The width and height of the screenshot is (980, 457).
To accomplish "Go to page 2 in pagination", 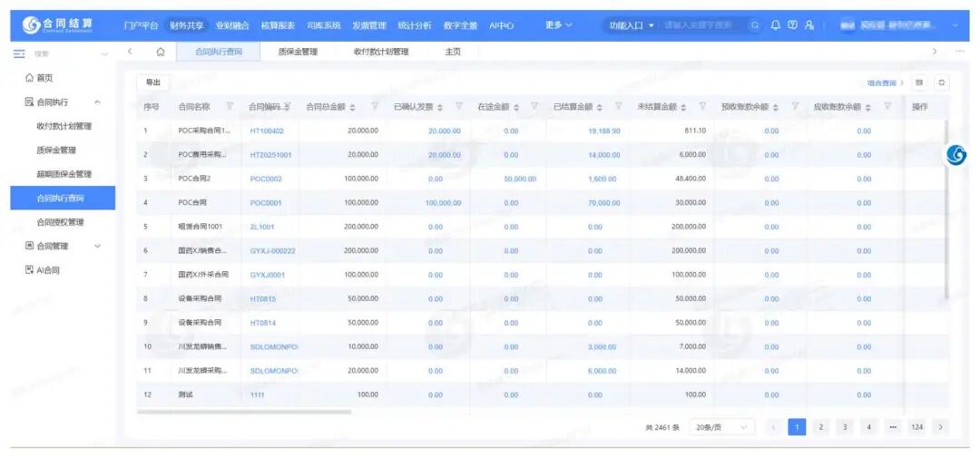I will coord(820,427).
